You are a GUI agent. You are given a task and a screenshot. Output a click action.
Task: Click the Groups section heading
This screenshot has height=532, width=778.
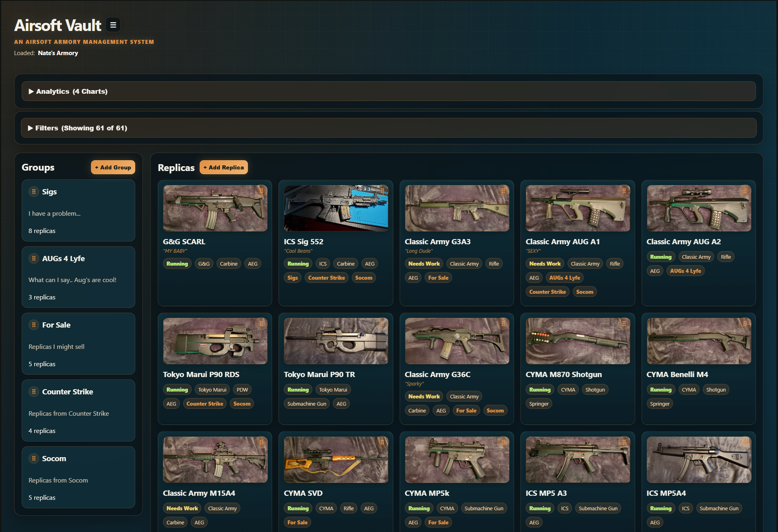(38, 167)
